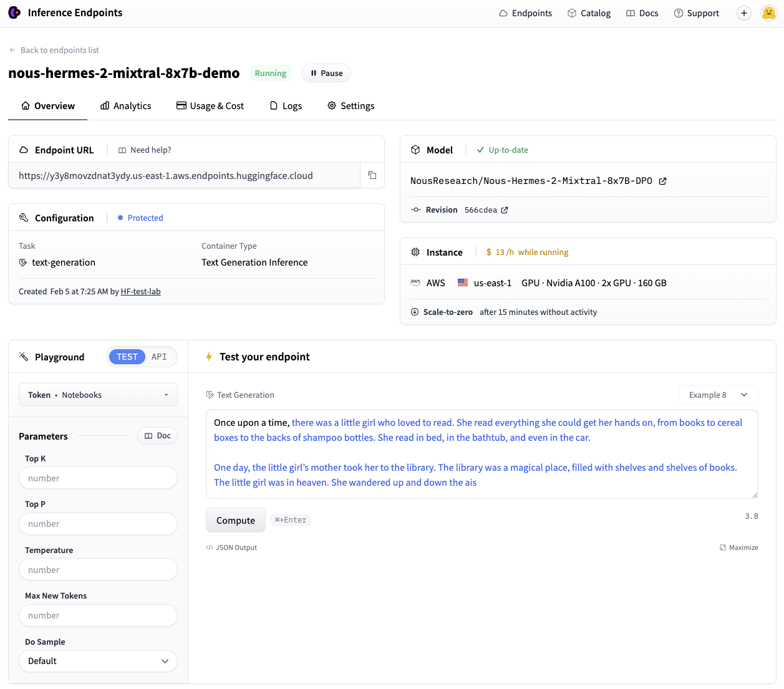
Task: Open the Parameters documentation via Doc button
Action: point(157,435)
